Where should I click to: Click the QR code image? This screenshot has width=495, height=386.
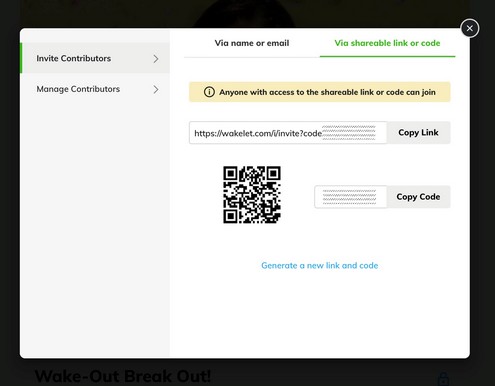pos(252,195)
